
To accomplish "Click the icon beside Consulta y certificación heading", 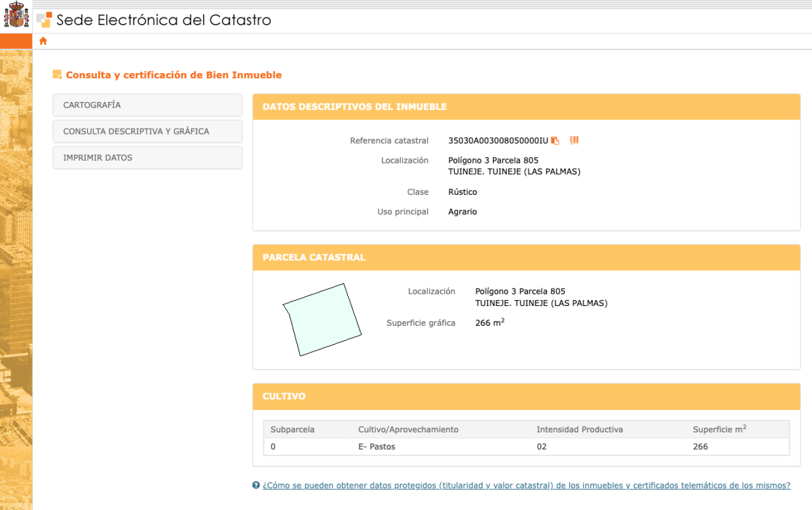I will (57, 75).
